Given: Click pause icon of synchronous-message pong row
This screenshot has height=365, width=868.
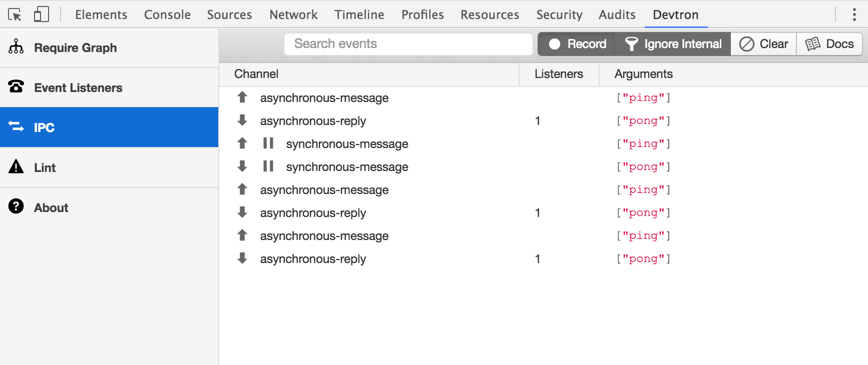Looking at the screenshot, I should click(268, 166).
